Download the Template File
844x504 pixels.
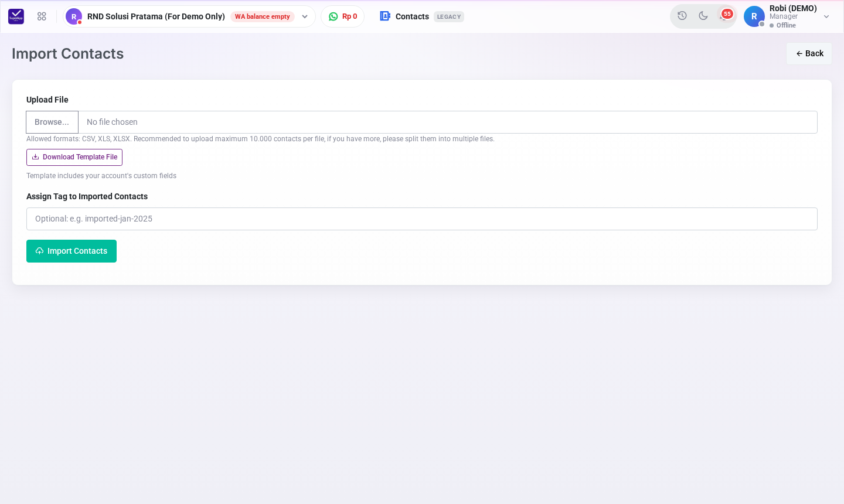coord(74,157)
